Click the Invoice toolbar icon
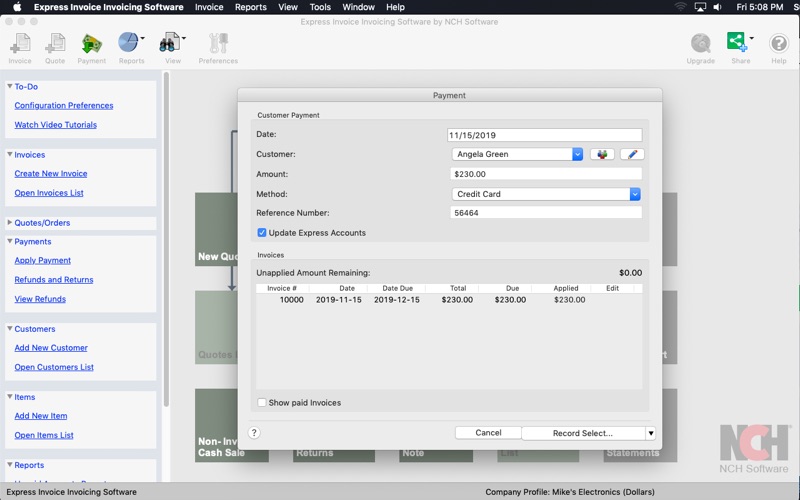Viewport: 800px width, 500px height. point(20,44)
